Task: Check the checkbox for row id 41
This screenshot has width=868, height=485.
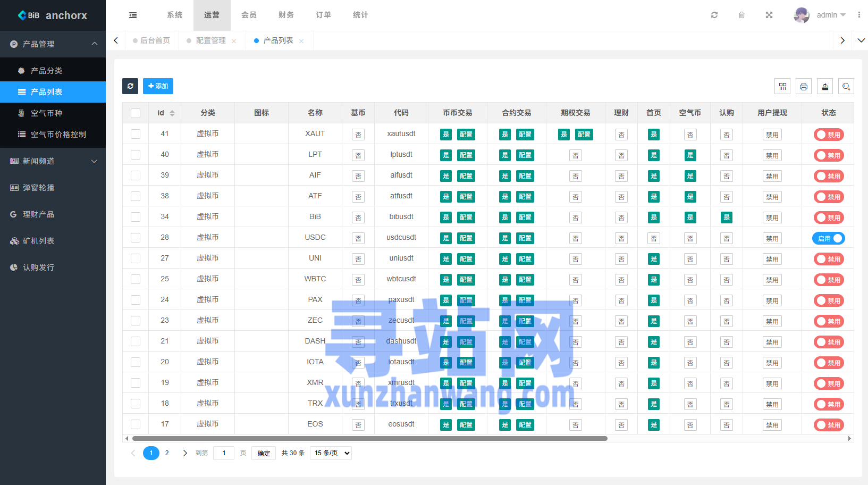Action: (x=136, y=134)
